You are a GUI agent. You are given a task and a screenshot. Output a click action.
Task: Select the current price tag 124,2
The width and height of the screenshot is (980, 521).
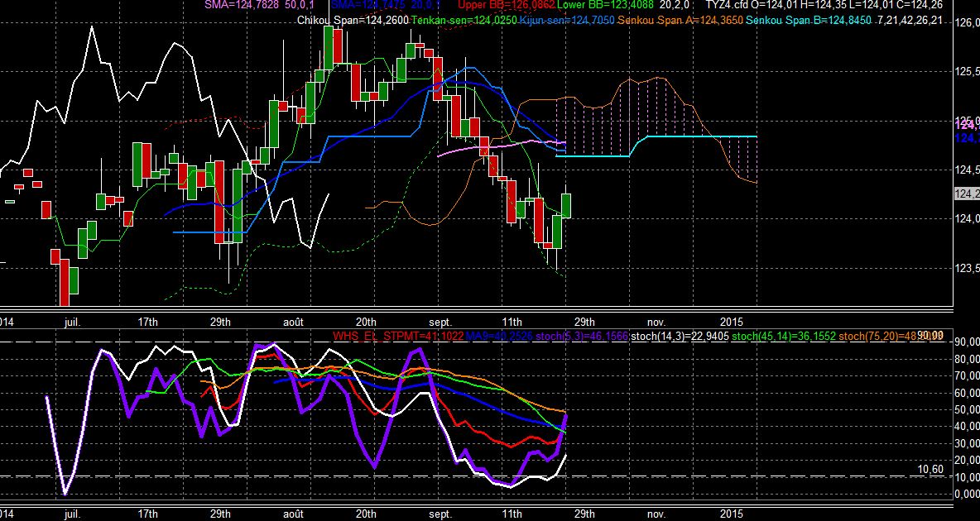tap(967, 194)
